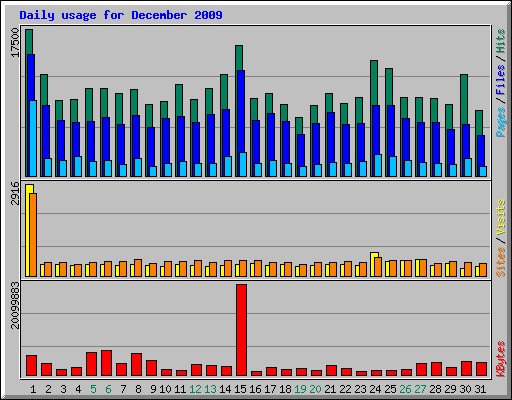Viewport: 512px width, 400px height.
Task: Click the 'Hits' legend label
Action: 501,41
